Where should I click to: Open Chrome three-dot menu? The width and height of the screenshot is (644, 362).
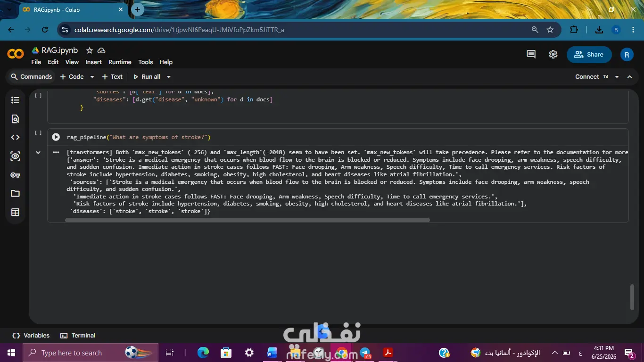click(633, 30)
